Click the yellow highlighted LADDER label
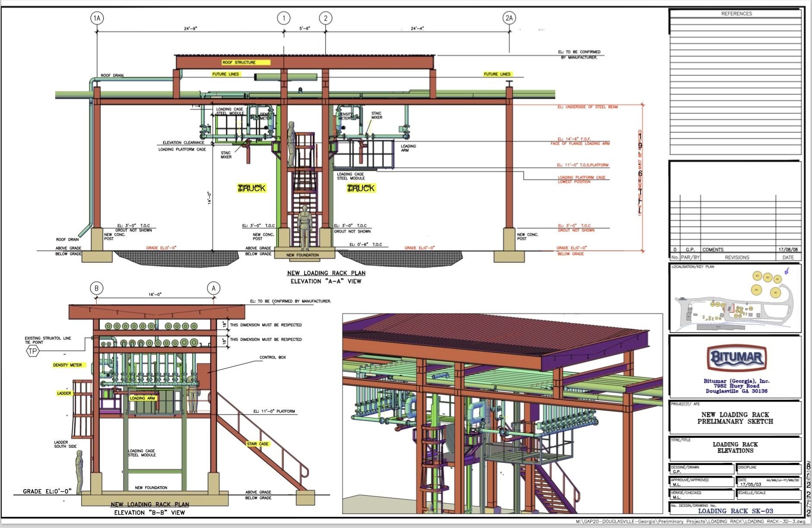 [x=64, y=393]
